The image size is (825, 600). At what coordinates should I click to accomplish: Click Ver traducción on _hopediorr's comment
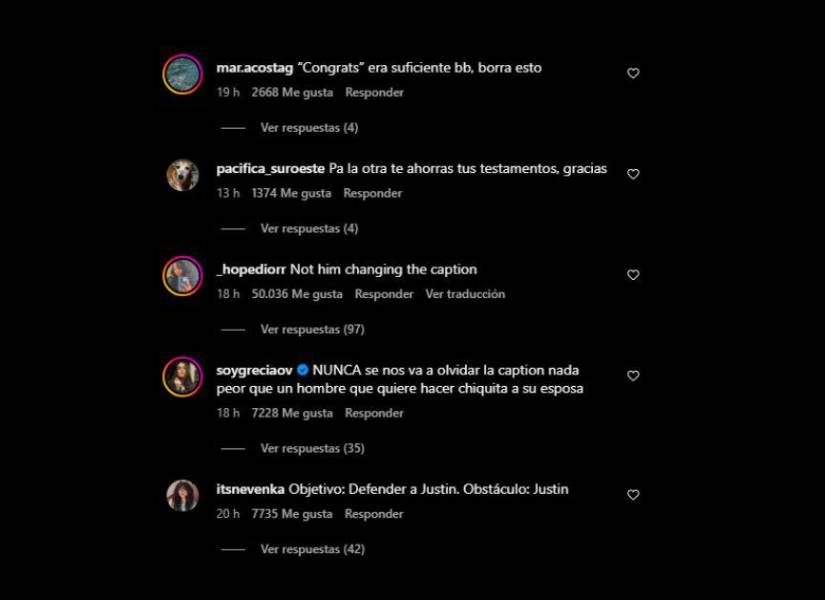point(465,294)
